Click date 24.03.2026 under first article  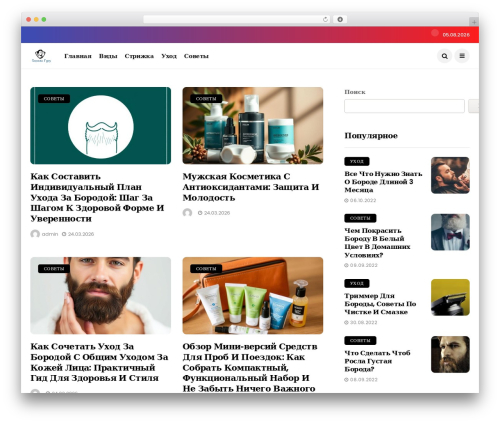(x=81, y=234)
